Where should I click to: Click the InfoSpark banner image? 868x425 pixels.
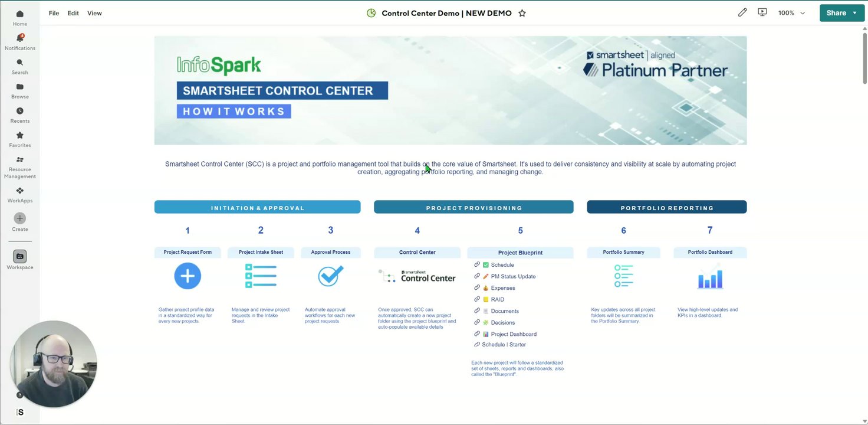451,90
